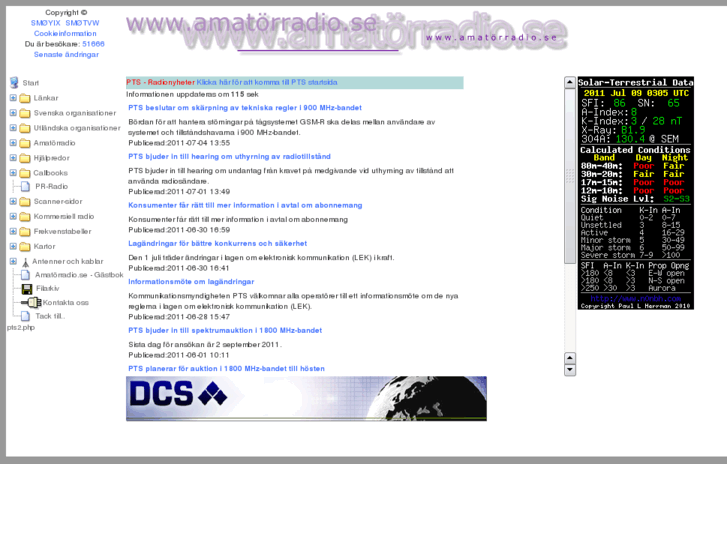Click the Frekvenstabeller folder icon

(x=25, y=231)
